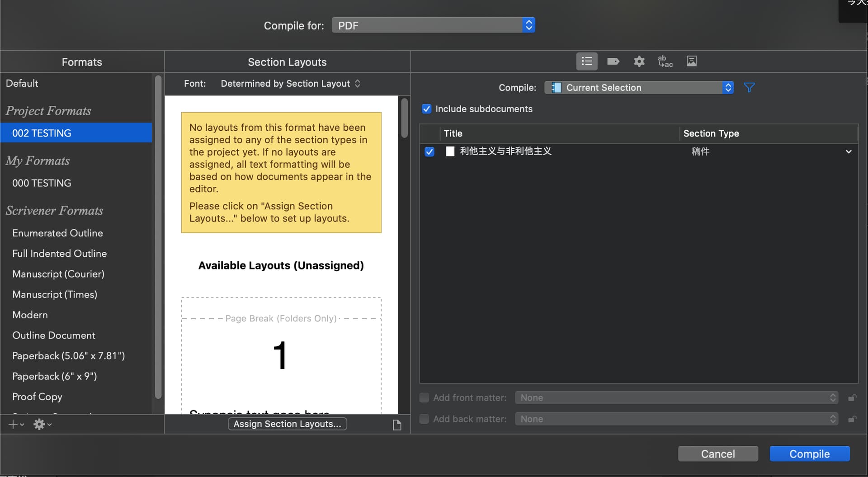Open the Compile for PDF dropdown
Screen dimensions: 868x477
[x=433, y=25]
